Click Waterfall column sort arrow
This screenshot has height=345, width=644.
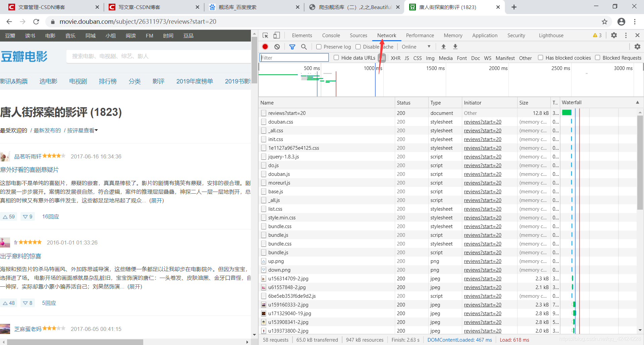tap(637, 102)
